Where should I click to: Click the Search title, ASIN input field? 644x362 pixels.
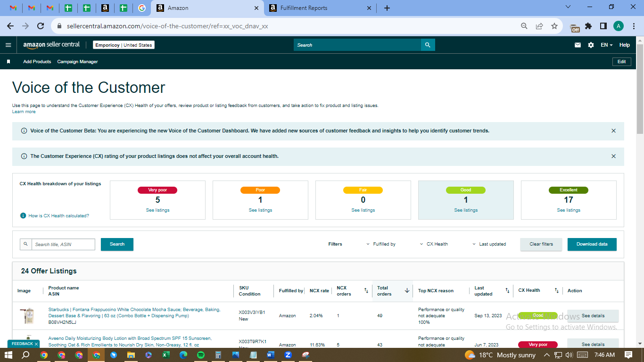63,244
